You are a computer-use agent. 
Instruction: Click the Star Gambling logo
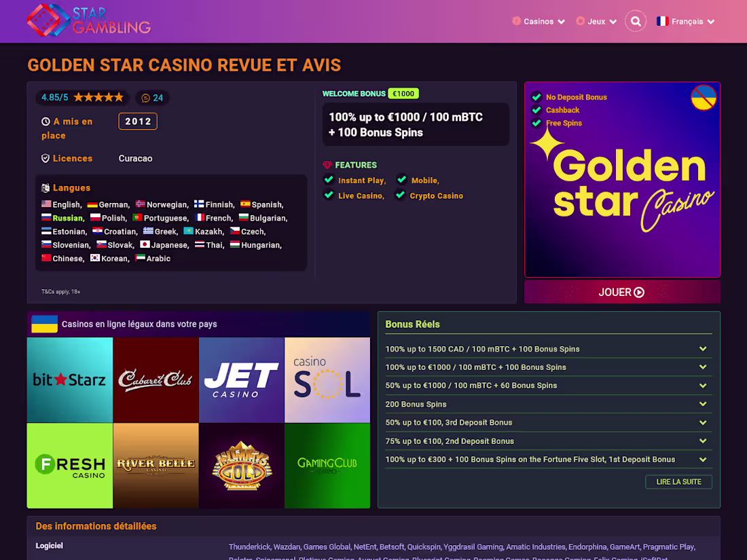point(88,21)
